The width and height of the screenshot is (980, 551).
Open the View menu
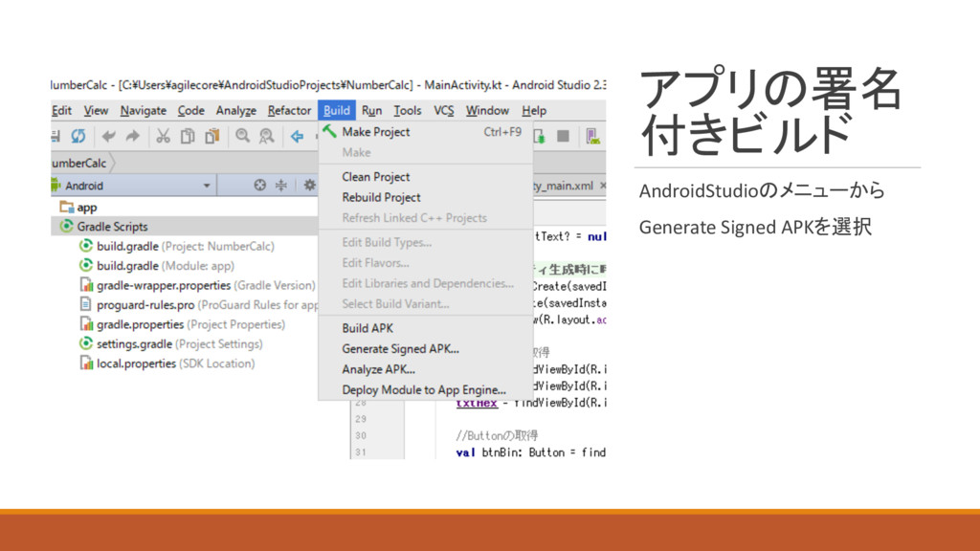(x=96, y=111)
